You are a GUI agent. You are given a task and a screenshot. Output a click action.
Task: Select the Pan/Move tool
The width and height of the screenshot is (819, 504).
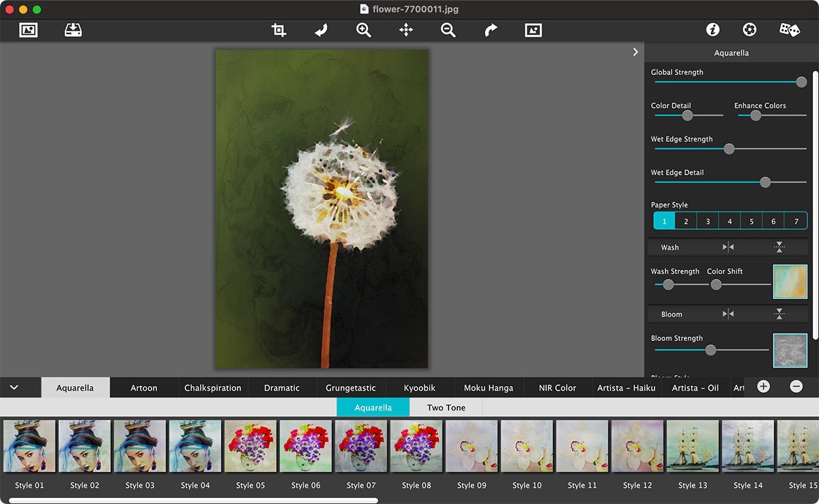click(405, 29)
